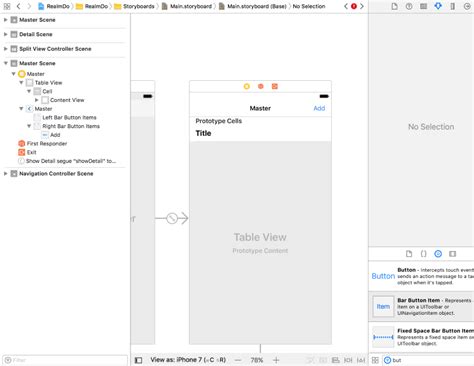Open the File Template library
474x366 pixels.
[409, 254]
